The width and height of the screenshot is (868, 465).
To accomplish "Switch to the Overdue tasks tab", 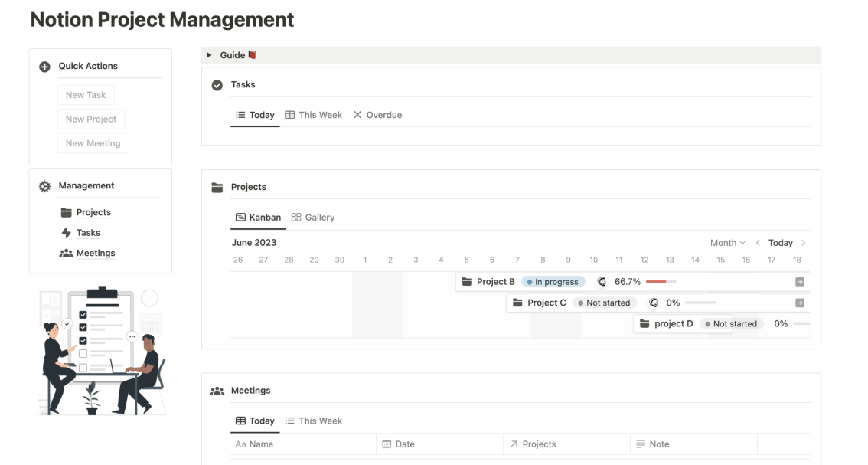I will (x=377, y=115).
